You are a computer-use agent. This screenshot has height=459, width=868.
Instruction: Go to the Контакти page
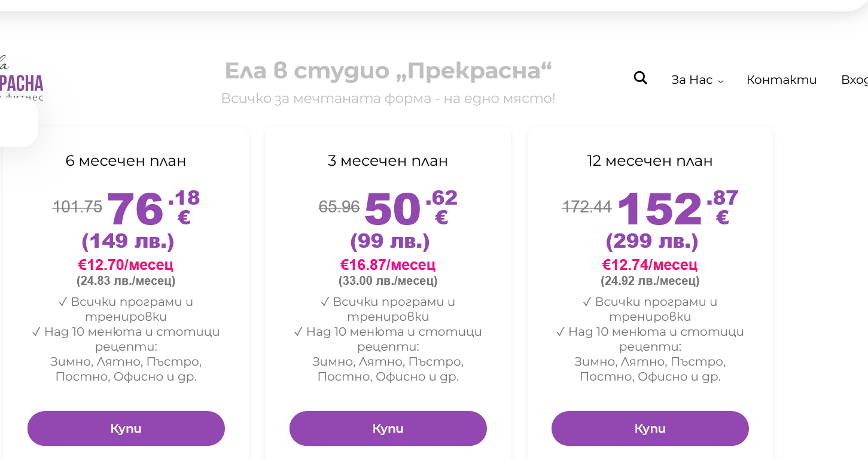tap(781, 80)
